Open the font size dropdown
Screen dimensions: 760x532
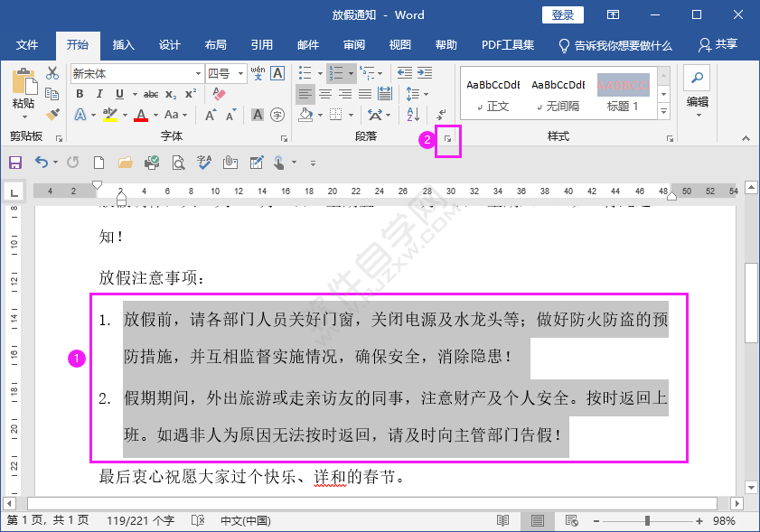[242, 74]
